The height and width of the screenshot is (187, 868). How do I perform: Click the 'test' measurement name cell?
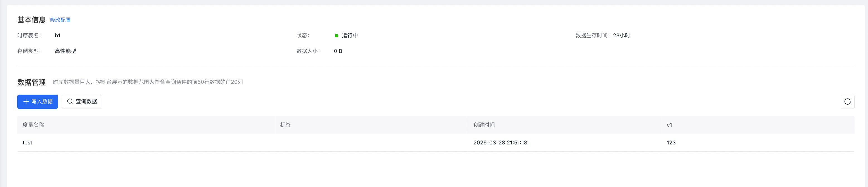(27, 142)
